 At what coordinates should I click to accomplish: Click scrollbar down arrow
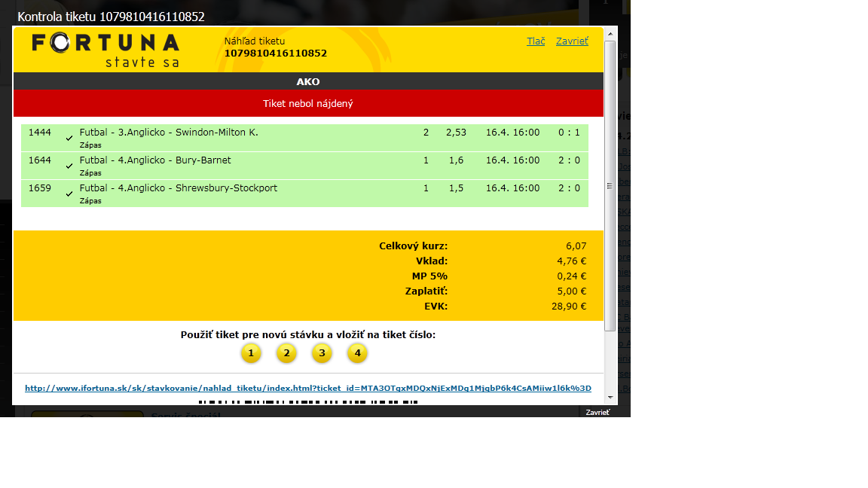pos(610,398)
